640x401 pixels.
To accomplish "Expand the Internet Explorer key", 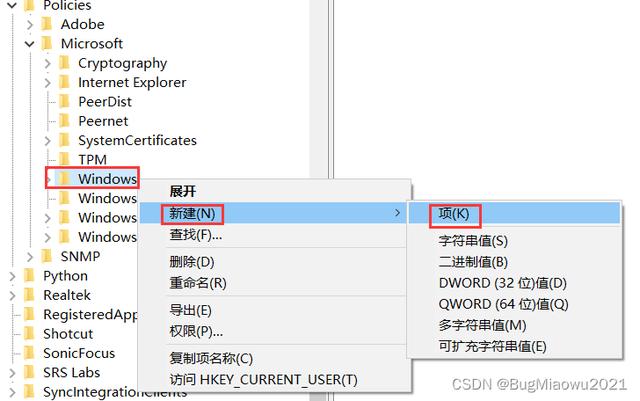I will click(x=48, y=82).
